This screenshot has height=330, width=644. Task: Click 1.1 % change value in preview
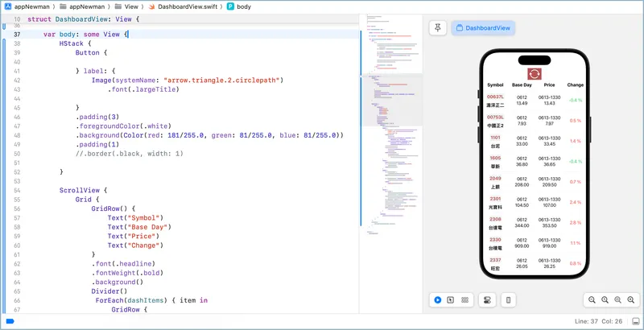(576, 243)
